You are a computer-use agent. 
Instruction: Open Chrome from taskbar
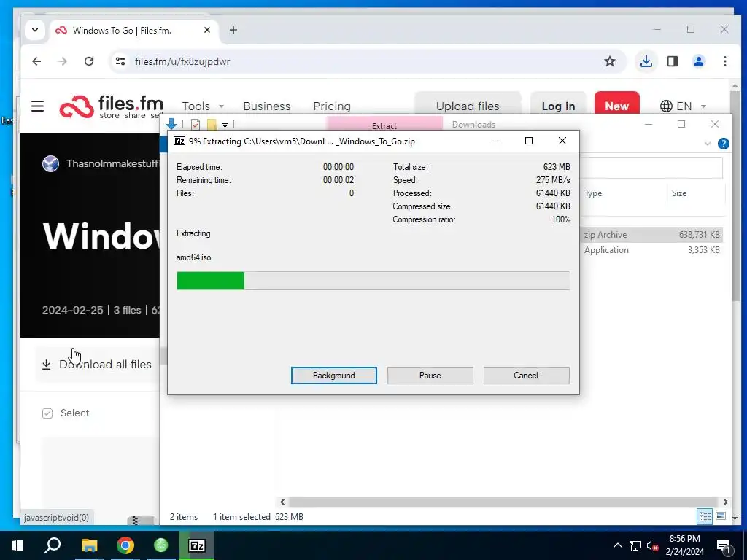click(x=125, y=545)
